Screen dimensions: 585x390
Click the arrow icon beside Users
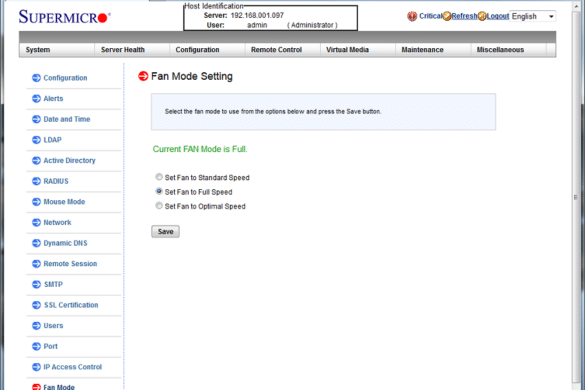[x=36, y=326]
